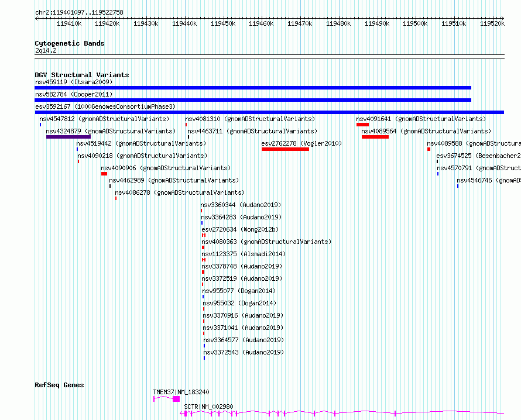521x420 pixels.
Task: Click the SCTR|NM_002980 gene label
Action: 208,407
